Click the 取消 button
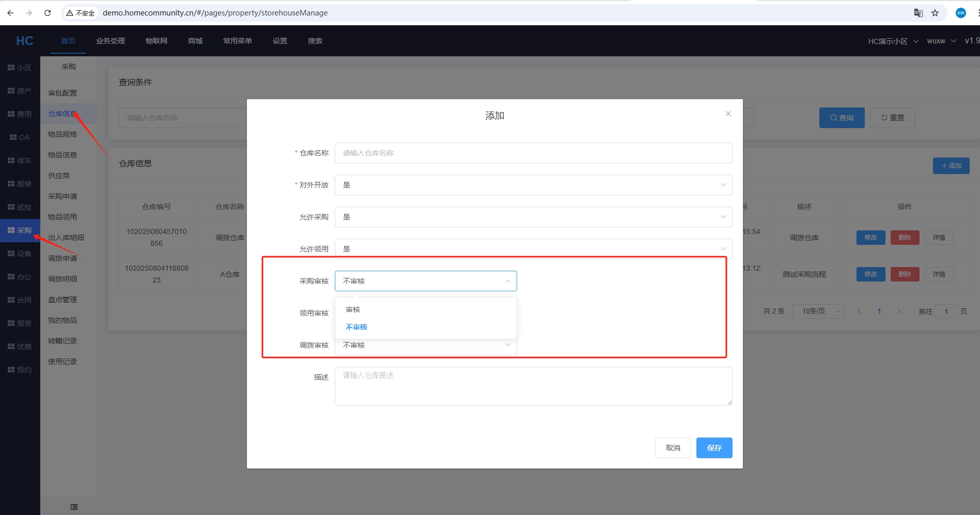This screenshot has width=980, height=515. pos(673,448)
